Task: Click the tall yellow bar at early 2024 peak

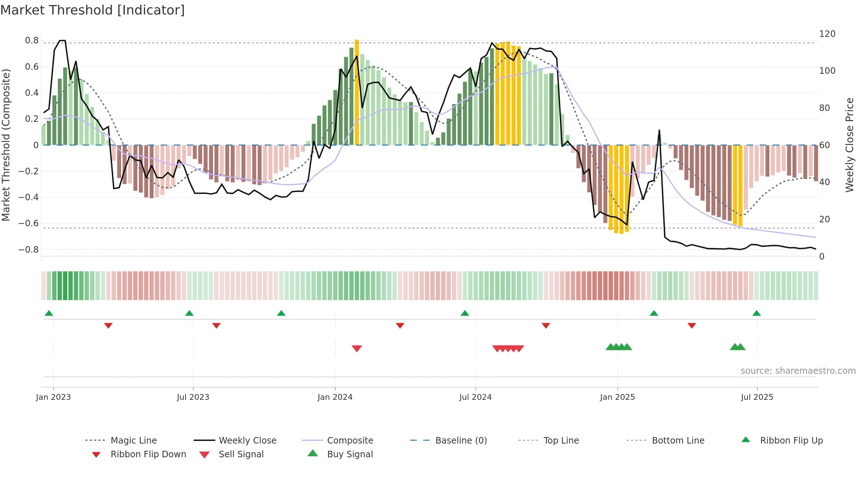Action: click(x=357, y=92)
